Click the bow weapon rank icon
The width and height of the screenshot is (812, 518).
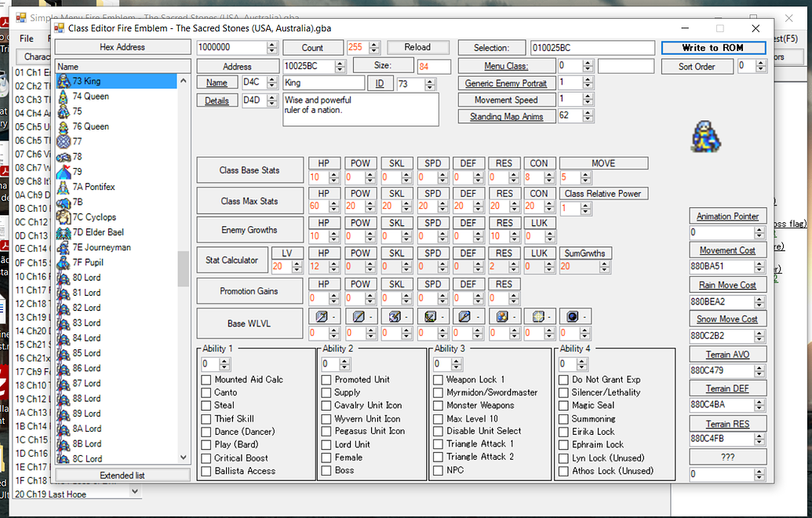[x=431, y=316]
